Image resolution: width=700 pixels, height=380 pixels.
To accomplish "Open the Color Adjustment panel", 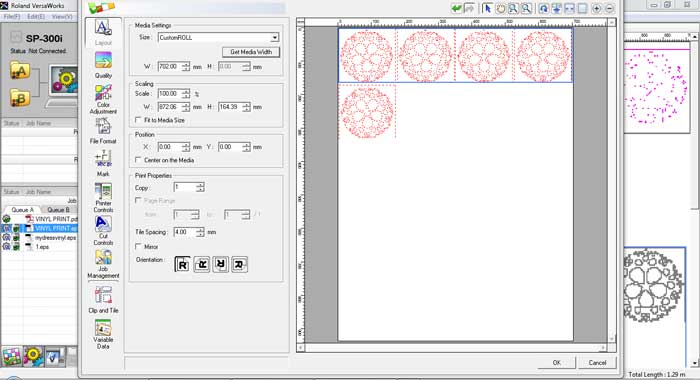I will [x=103, y=99].
